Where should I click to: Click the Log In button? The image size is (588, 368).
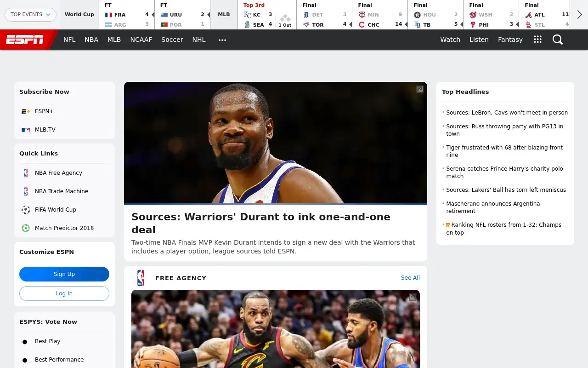tap(64, 293)
